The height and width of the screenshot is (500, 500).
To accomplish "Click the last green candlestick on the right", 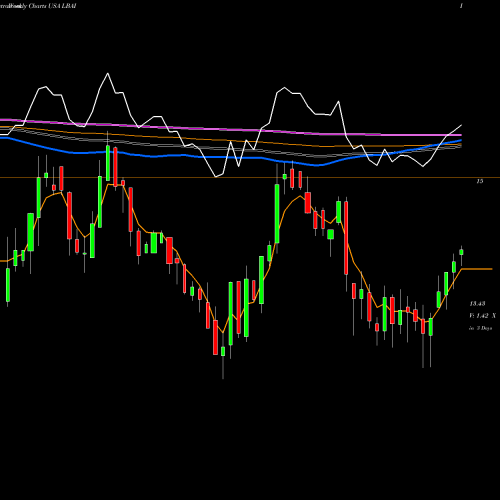I will tap(461, 252).
